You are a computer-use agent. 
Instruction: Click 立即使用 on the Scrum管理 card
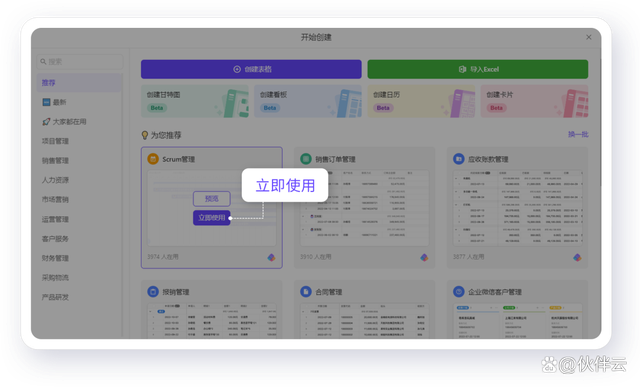(x=211, y=218)
